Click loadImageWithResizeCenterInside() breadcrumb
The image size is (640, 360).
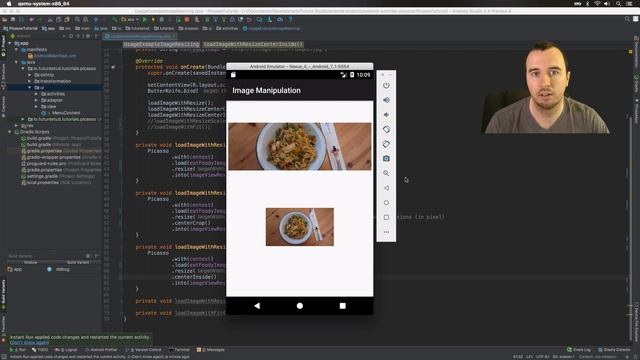[253, 44]
